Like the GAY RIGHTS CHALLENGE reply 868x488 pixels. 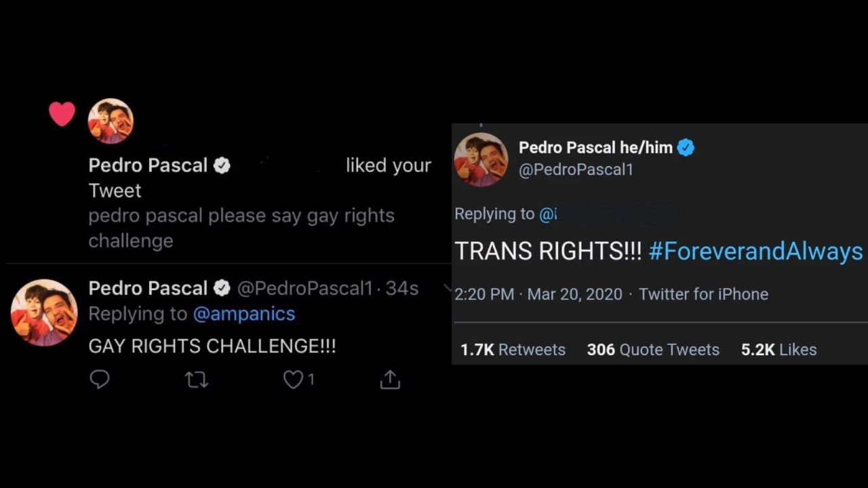[x=293, y=380]
